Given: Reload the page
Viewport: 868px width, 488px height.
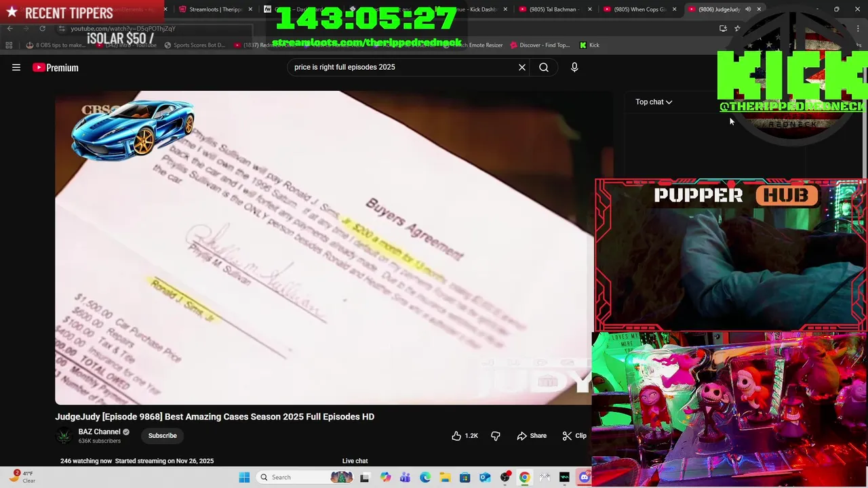Looking at the screenshot, I should coord(42,28).
